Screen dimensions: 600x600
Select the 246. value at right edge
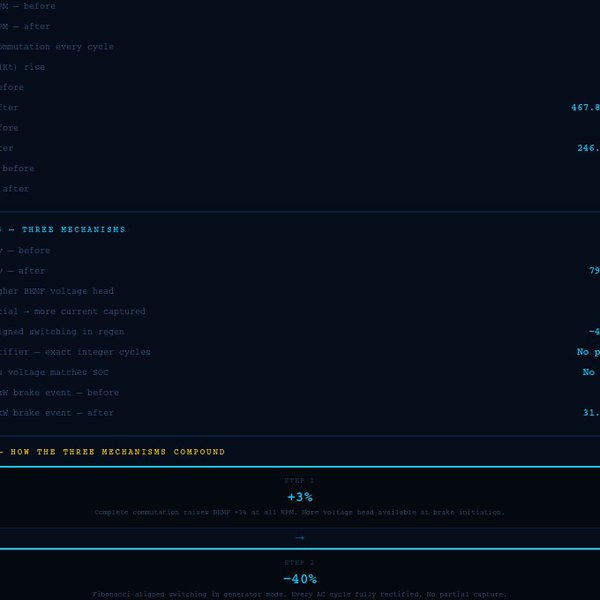click(x=589, y=148)
